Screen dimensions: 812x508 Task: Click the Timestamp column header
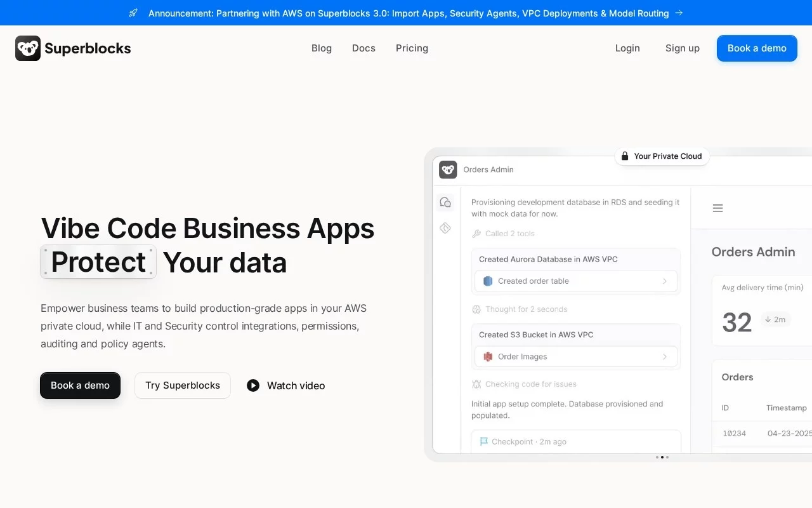click(786, 408)
